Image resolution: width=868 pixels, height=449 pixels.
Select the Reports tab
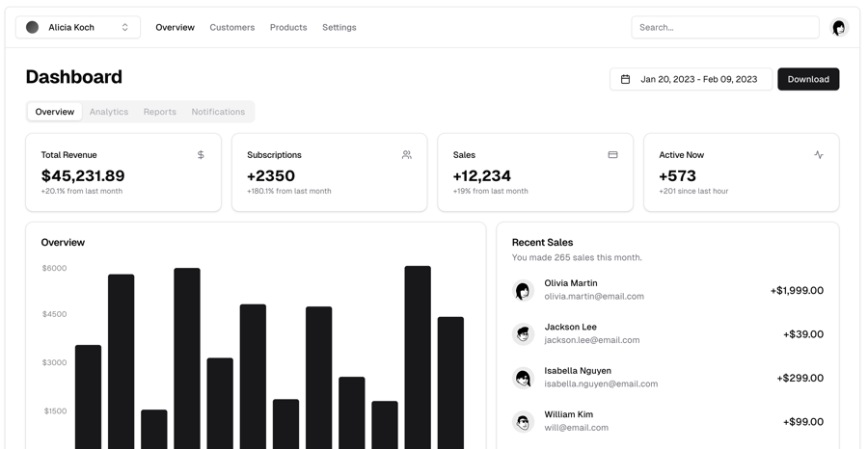click(160, 112)
